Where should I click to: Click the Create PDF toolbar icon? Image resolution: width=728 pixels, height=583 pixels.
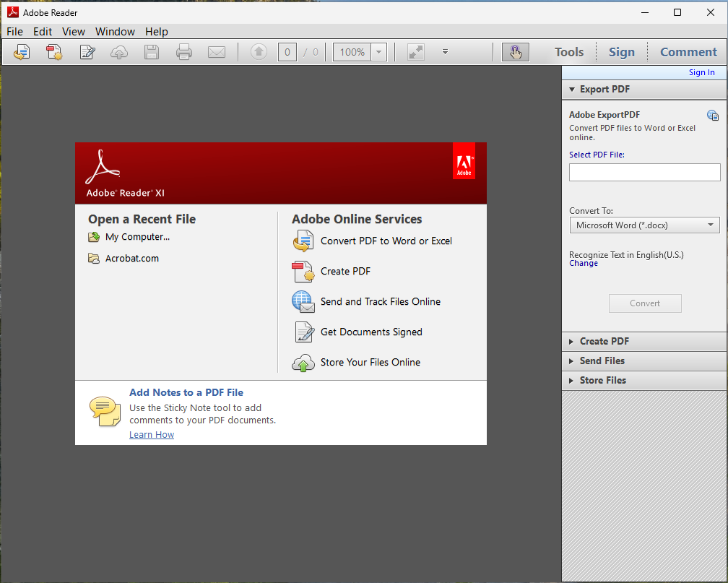[54, 52]
